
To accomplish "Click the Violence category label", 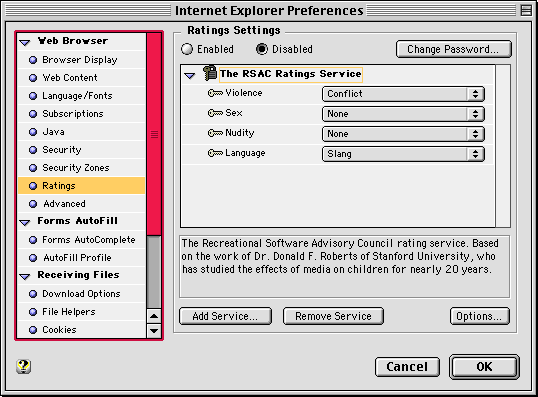I will pyautogui.click(x=244, y=93).
